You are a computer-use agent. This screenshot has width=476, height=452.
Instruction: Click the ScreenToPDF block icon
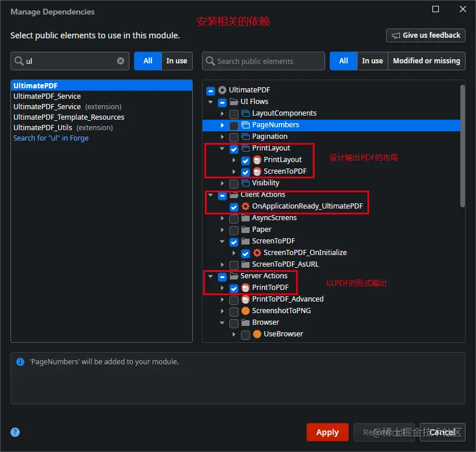coord(257,171)
